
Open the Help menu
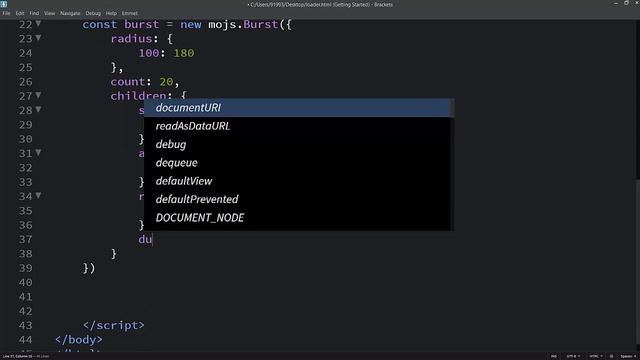click(x=111, y=13)
